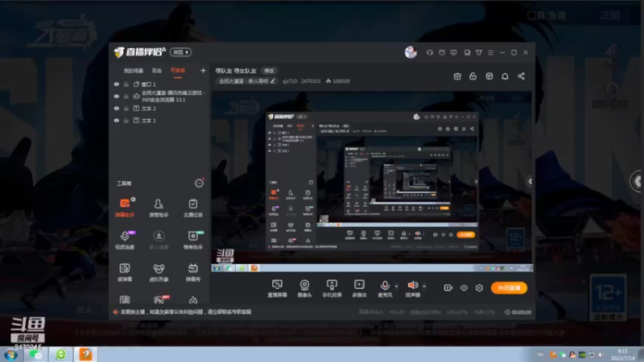Viewport: 644px width, 362px height.
Task: Open the 工具箱 more options button
Action: [x=199, y=183]
